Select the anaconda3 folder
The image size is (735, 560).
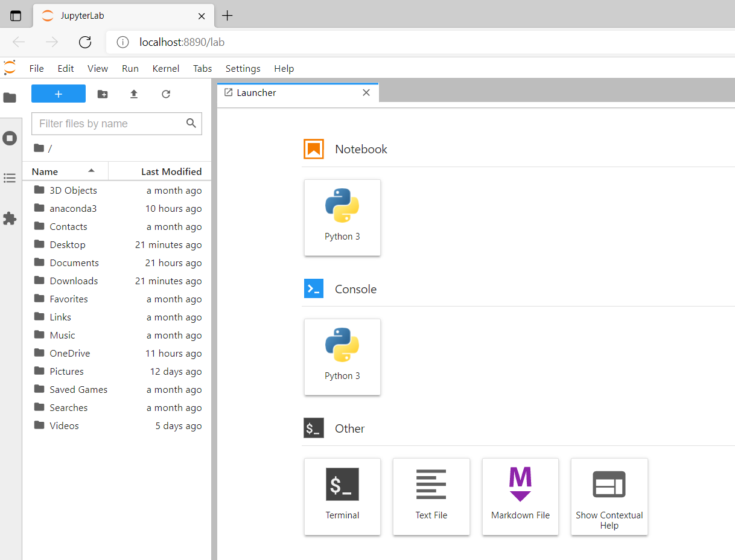[x=116, y=208]
